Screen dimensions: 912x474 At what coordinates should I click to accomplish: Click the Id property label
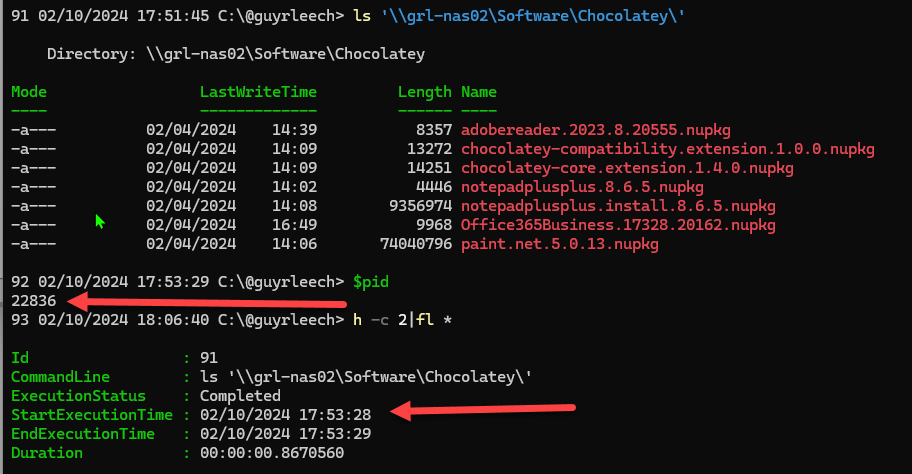[x=20, y=358]
